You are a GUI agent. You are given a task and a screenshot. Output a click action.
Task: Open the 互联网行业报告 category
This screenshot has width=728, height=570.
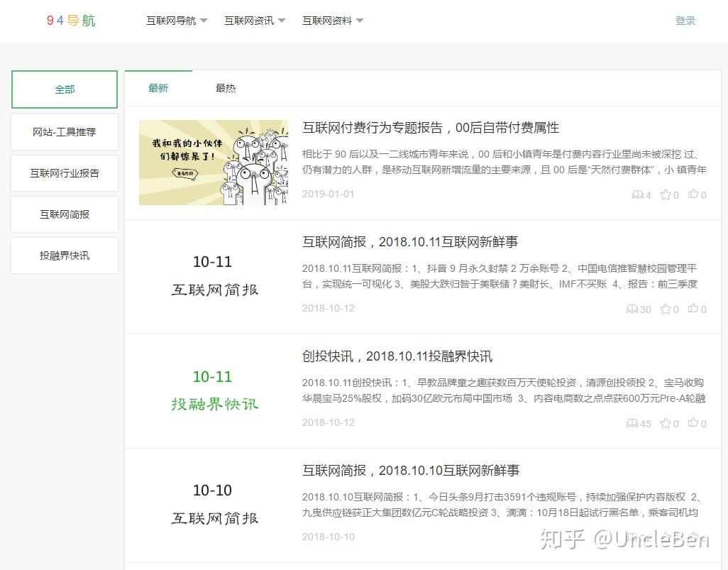[x=65, y=173]
